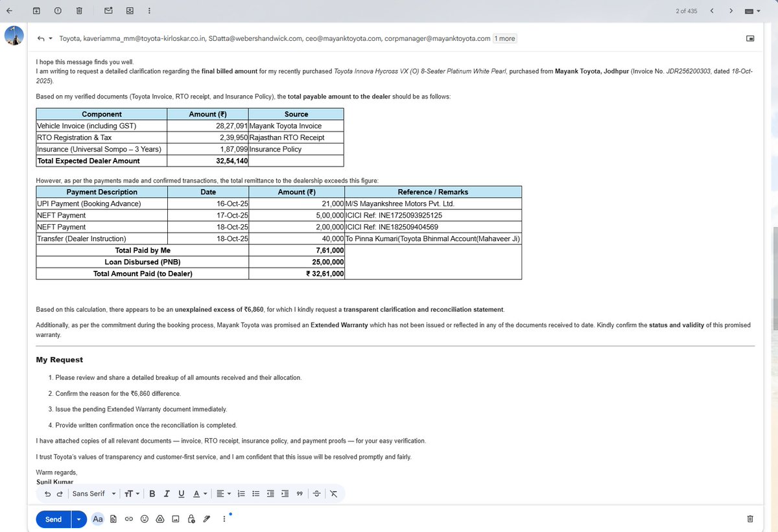Screen dimensions: 778x532
Task: Undo the last edit in the formatting bar
Action: [x=48, y=494]
